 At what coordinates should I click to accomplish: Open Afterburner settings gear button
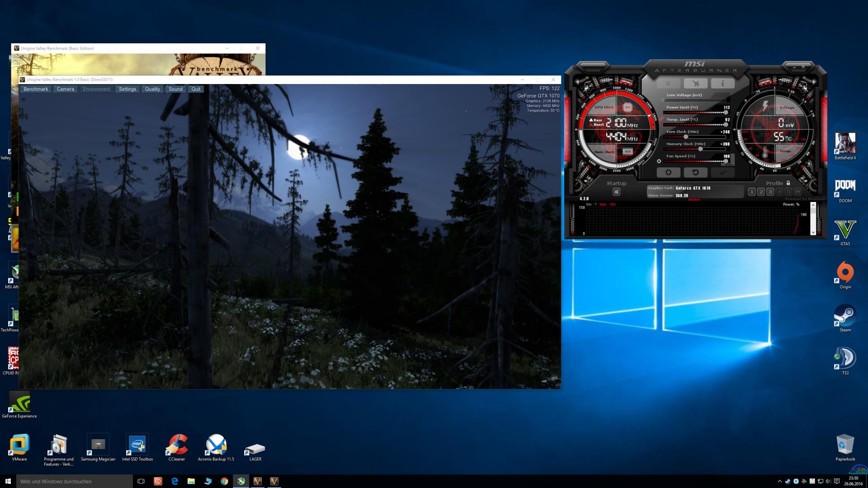[668, 172]
